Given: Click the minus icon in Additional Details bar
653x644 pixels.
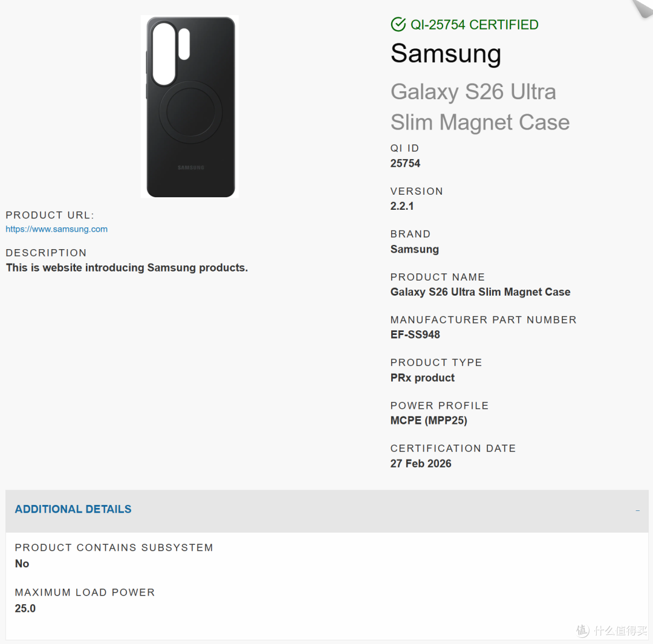Looking at the screenshot, I should (x=637, y=510).
